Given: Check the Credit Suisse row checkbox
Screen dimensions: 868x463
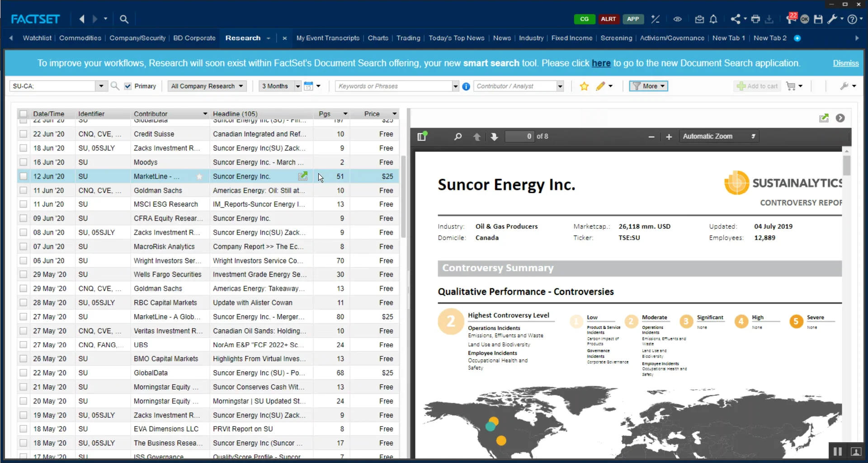Looking at the screenshot, I should [x=24, y=134].
